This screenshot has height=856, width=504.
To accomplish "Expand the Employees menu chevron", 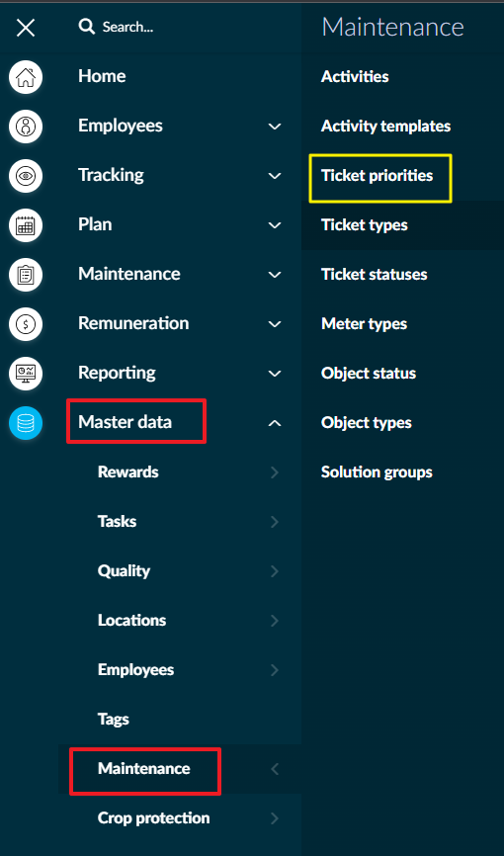I will point(275,127).
